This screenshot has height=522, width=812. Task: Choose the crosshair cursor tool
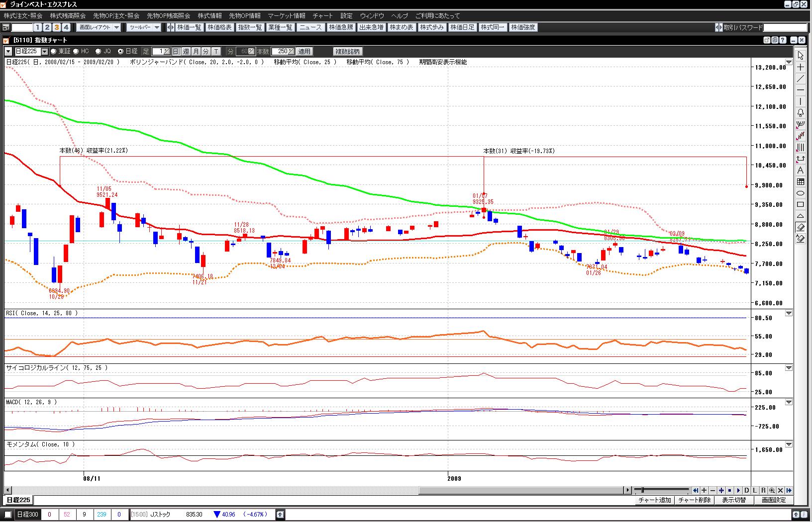pos(800,67)
